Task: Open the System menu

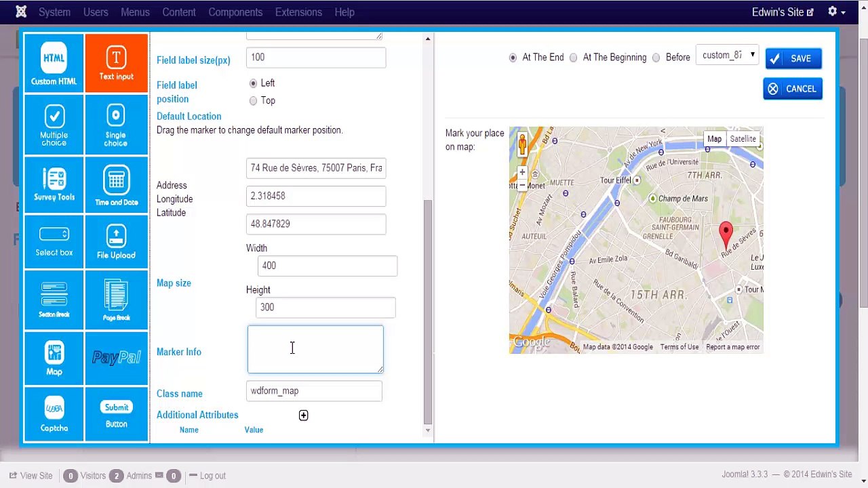Action: tap(54, 12)
